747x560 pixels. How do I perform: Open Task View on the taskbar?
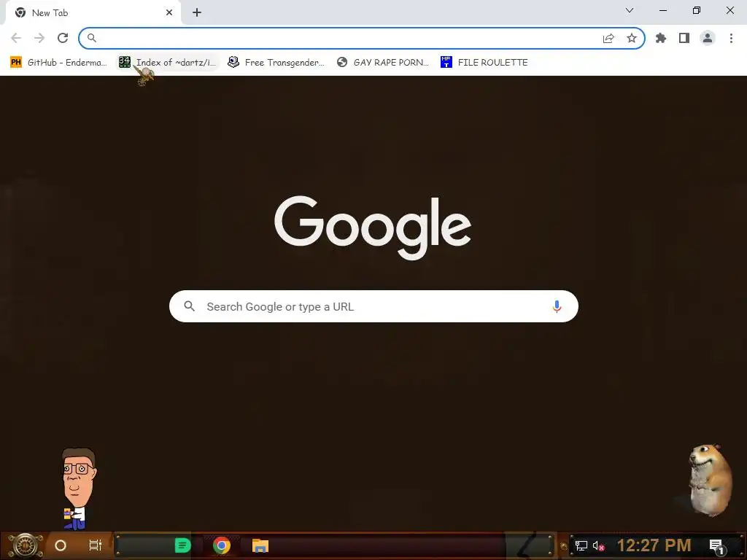(96, 545)
